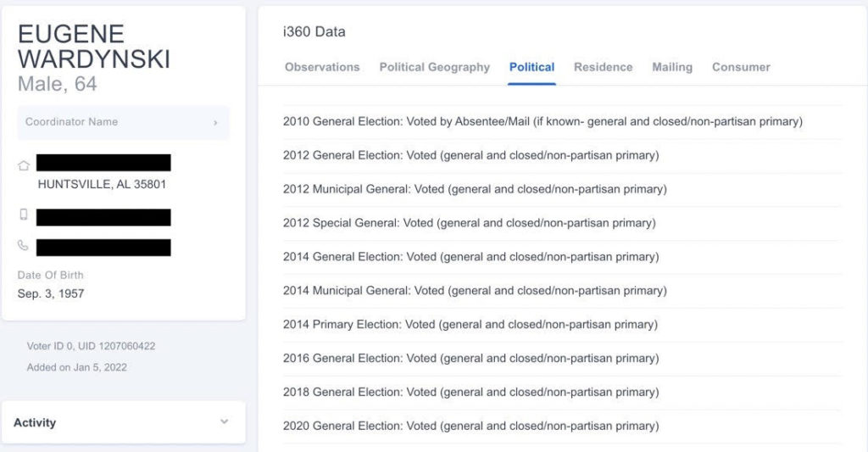Screen dimensions: 868x452
Task: Select the 2014 Primary Election row
Action: coord(470,324)
